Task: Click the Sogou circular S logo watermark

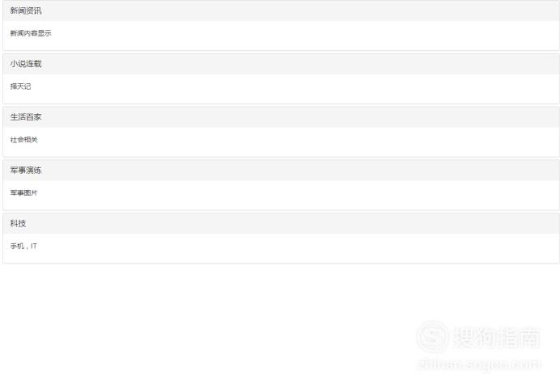Action: pyautogui.click(x=432, y=337)
